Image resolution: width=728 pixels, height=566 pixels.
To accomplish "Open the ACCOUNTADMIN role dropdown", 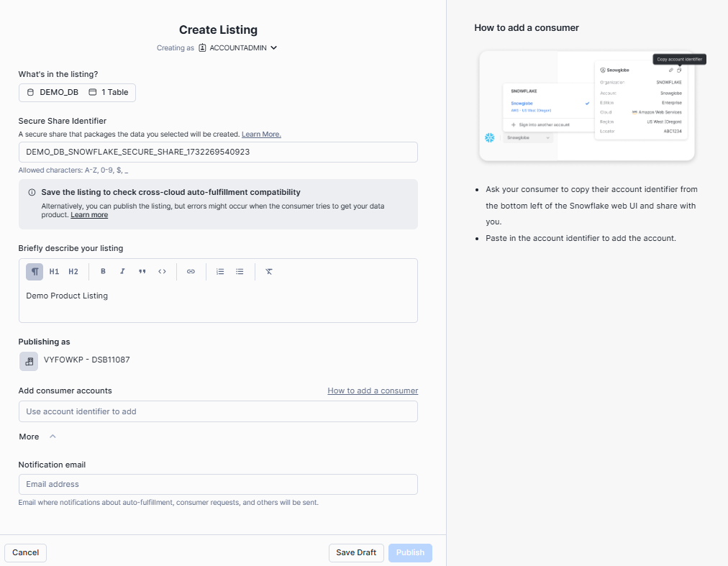I will click(238, 48).
